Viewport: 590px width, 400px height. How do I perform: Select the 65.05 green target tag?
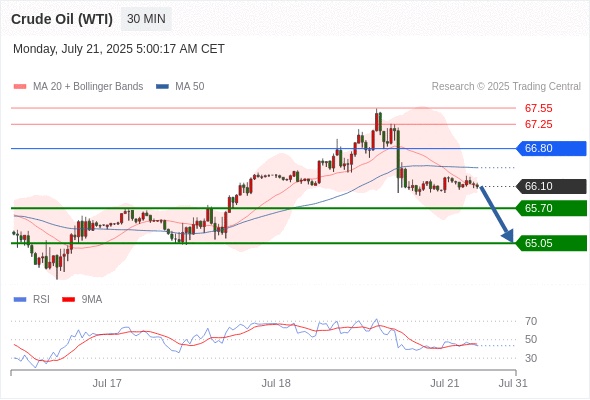coord(550,243)
